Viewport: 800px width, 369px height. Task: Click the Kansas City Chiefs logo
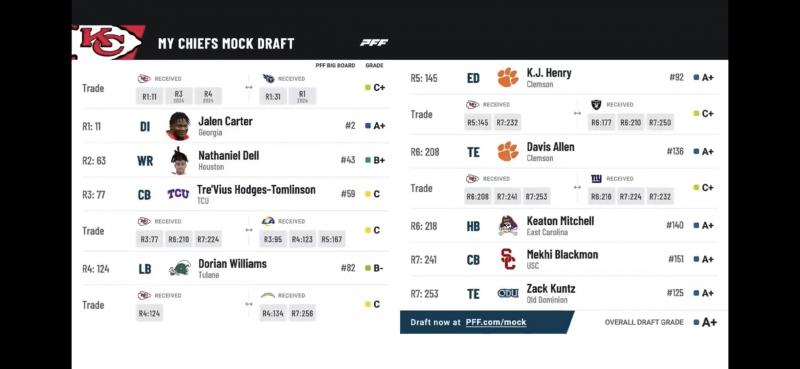click(109, 42)
